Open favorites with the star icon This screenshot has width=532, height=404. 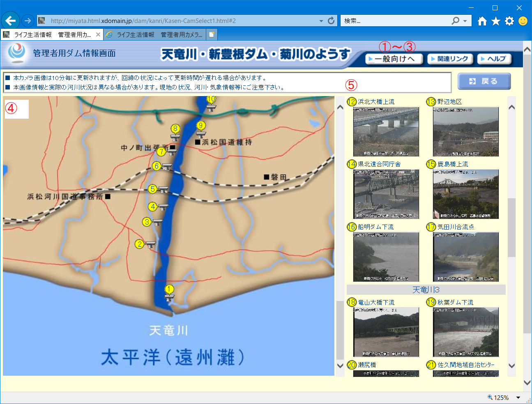496,21
